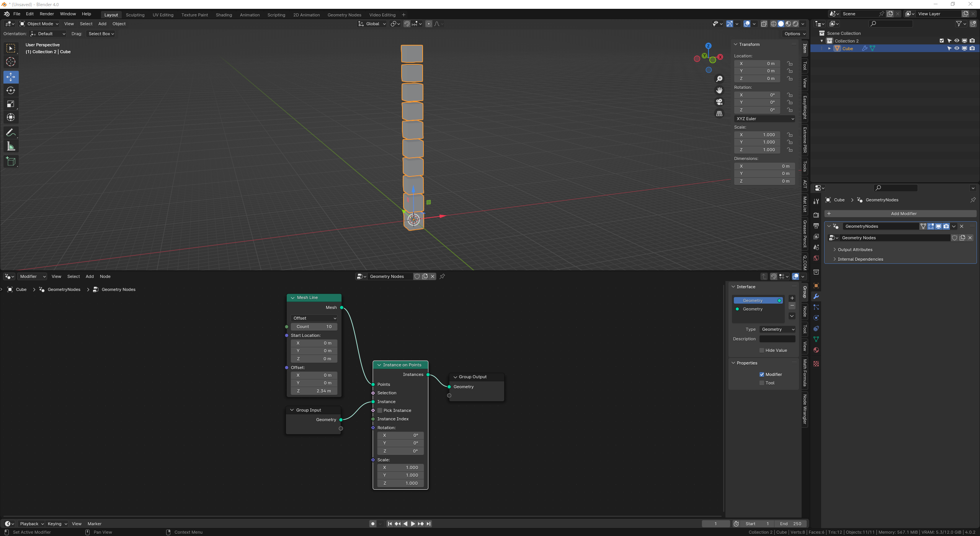Check the Hide Value option
Screen dimensions: 980x536
[x=762, y=350]
